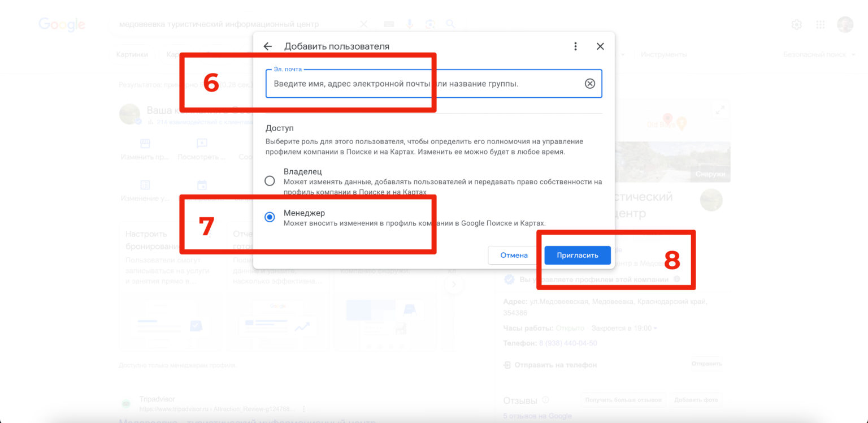Click the Отмена button

514,255
